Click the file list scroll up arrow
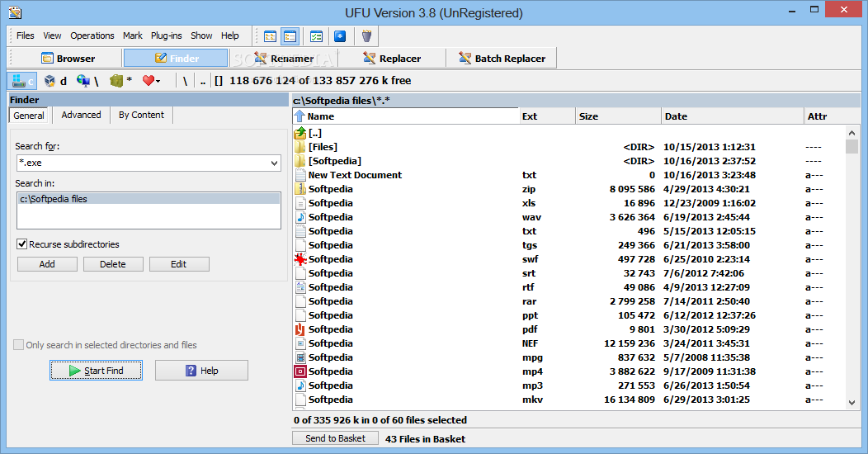 coord(852,133)
